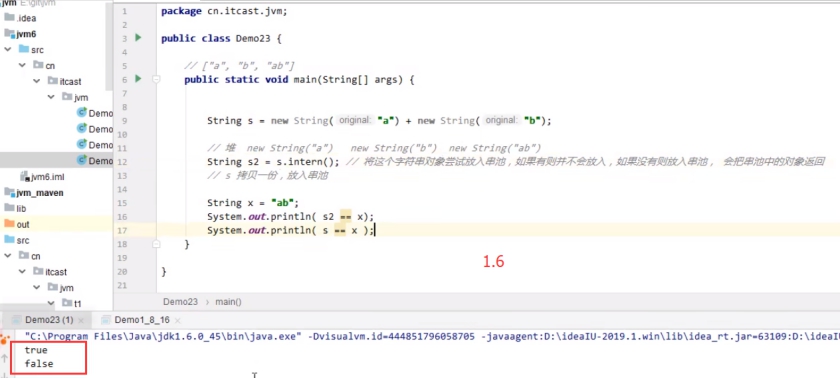Select the jvm6.iml file icon
This screenshot has width=840, height=379.
pos(25,176)
